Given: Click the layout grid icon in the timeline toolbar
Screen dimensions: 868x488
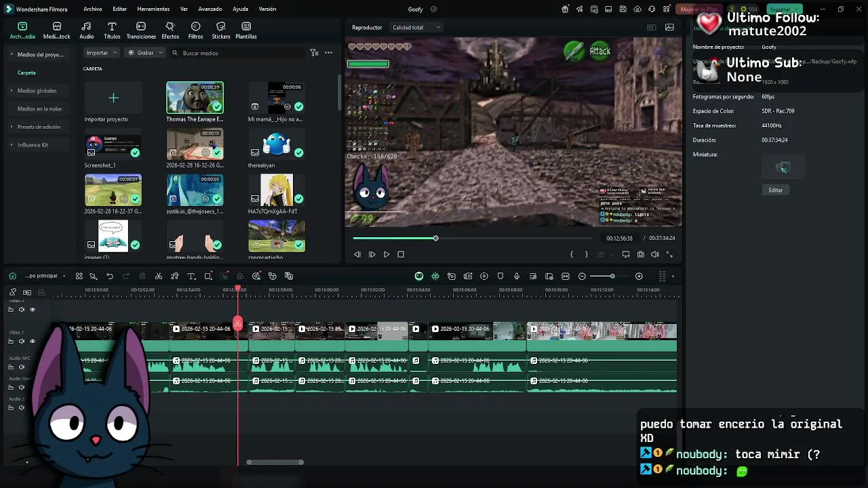Looking at the screenshot, I should tap(79, 276).
